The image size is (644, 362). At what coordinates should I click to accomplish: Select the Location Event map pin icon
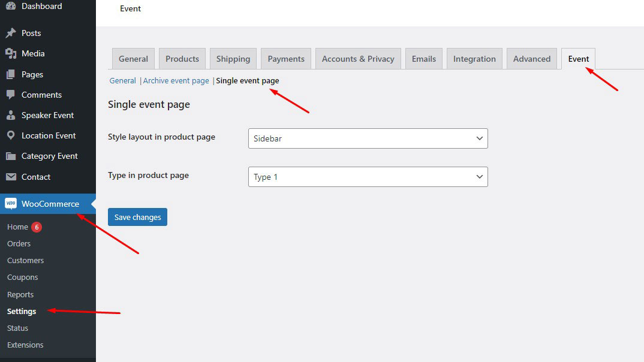(x=10, y=135)
